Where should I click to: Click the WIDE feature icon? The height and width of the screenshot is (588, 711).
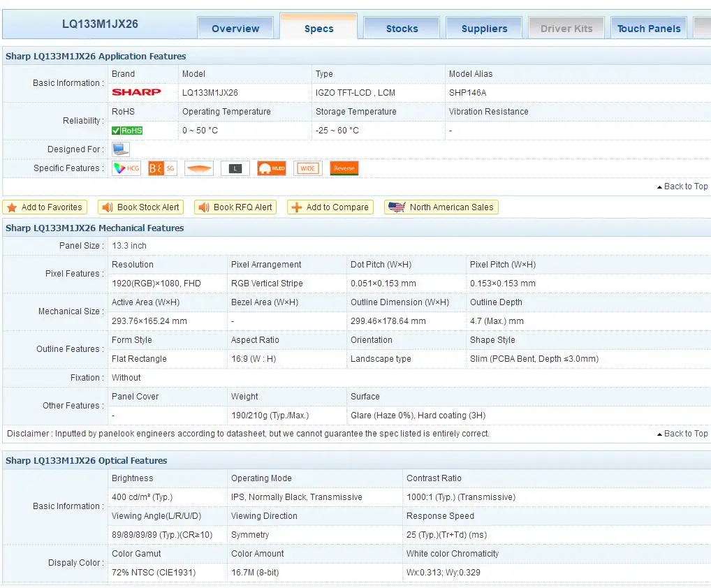[x=308, y=168]
